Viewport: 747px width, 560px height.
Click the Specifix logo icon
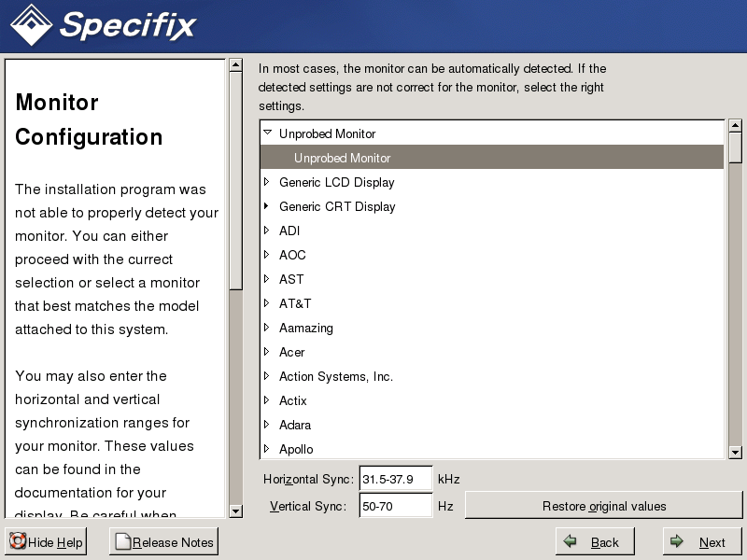(x=30, y=24)
